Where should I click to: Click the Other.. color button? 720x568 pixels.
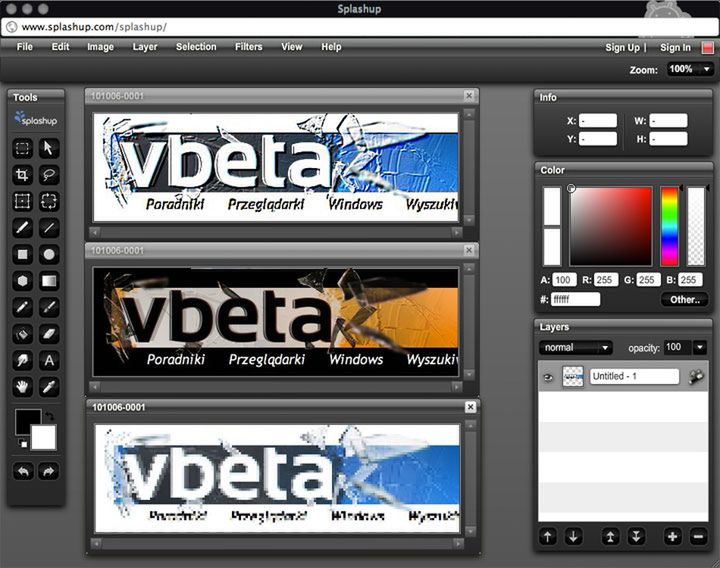pos(685,299)
